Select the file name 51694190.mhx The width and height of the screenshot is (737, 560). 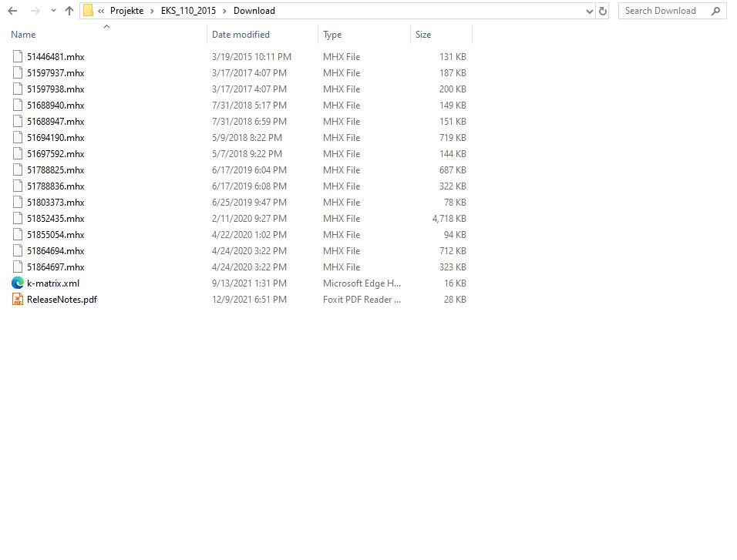coord(56,138)
